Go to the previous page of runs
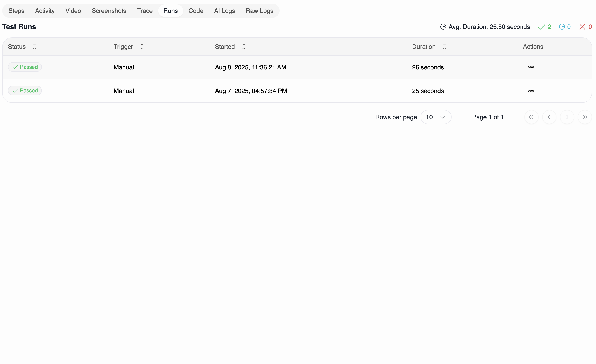 pyautogui.click(x=549, y=117)
